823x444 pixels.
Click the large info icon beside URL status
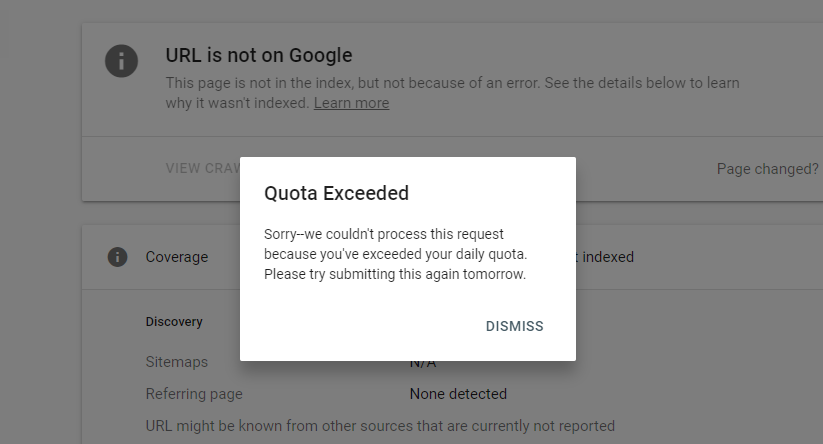[121, 61]
